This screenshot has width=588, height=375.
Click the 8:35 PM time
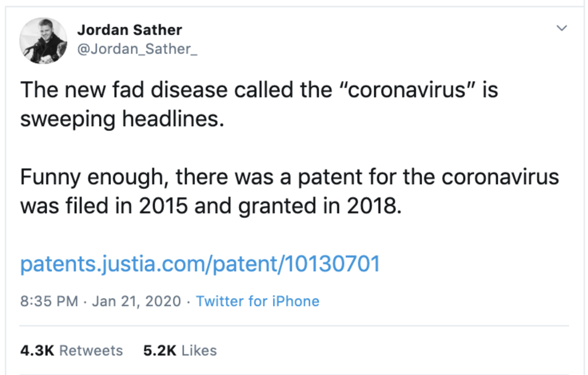pos(49,301)
